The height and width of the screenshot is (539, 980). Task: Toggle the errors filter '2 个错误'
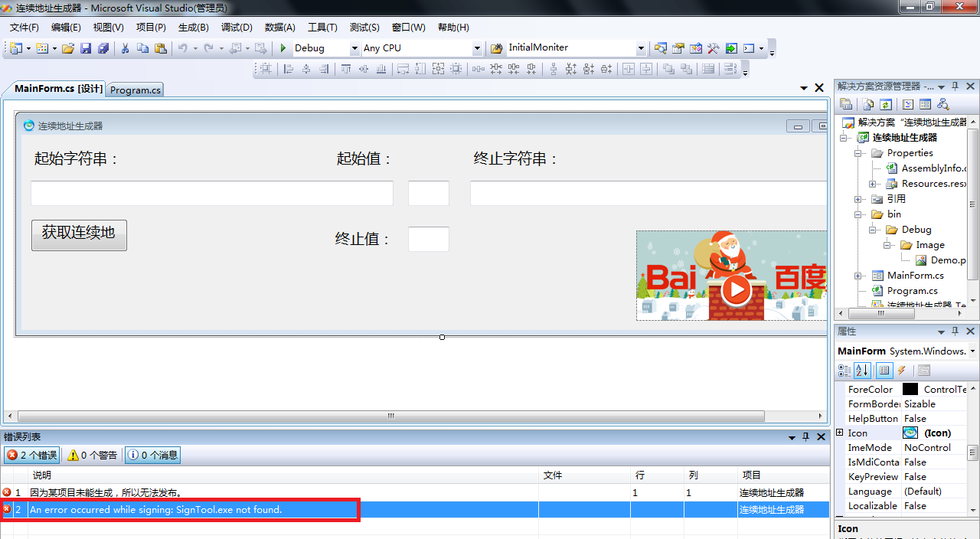click(32, 455)
